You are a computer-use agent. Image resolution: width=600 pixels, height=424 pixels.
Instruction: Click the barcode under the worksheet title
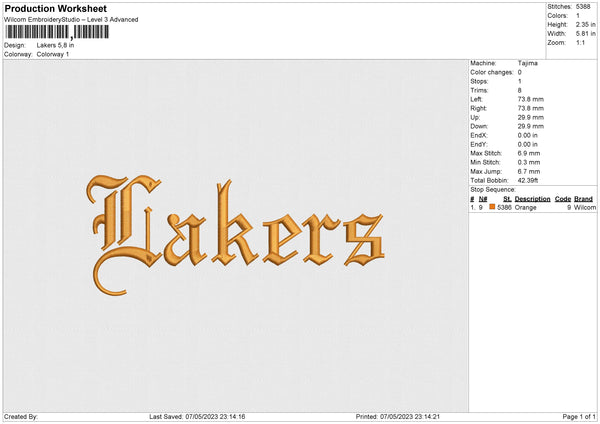(x=57, y=32)
